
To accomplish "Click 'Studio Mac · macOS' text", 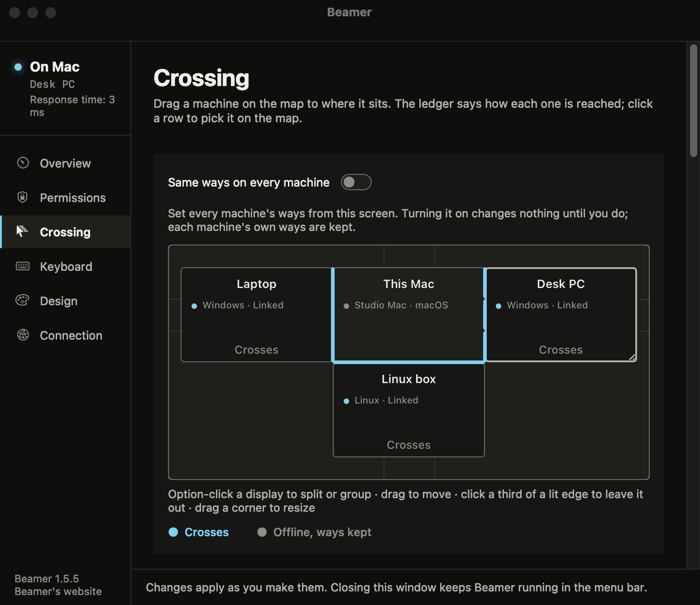I will click(x=401, y=305).
